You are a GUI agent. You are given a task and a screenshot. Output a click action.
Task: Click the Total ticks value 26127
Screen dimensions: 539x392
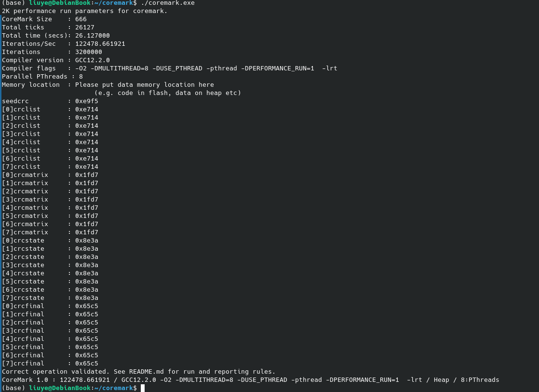(x=84, y=27)
